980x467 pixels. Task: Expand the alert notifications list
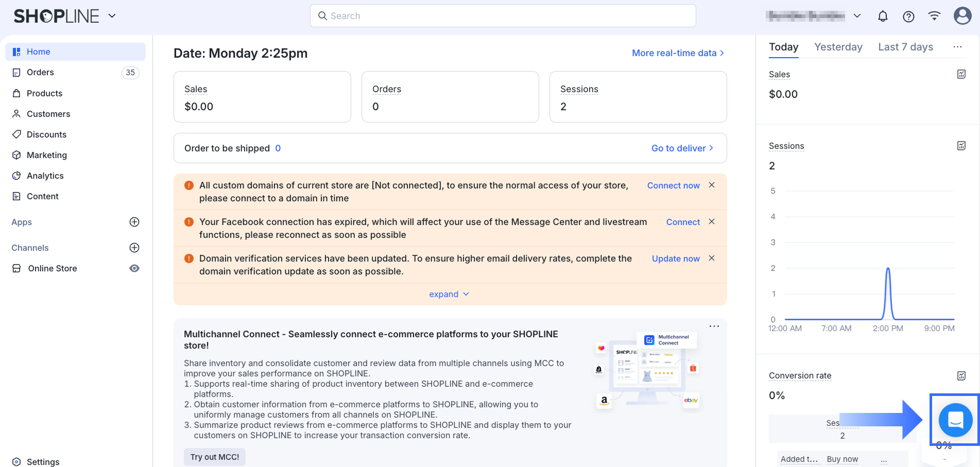tap(449, 294)
